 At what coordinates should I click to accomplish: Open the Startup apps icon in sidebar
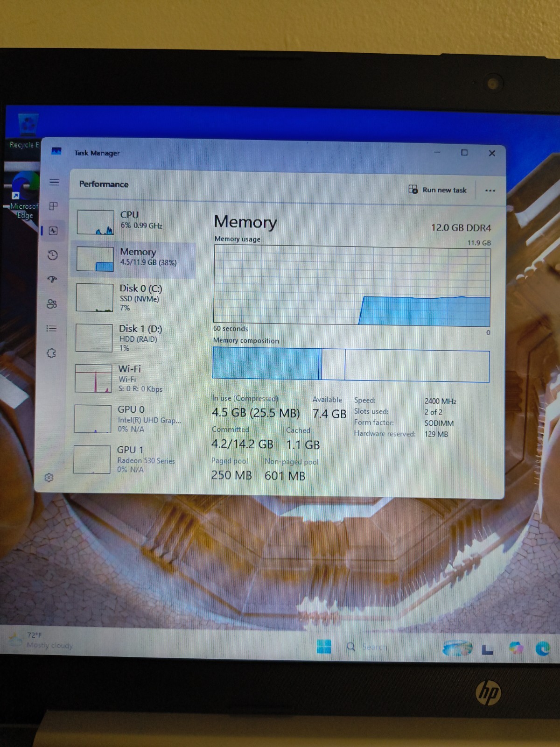(52, 279)
